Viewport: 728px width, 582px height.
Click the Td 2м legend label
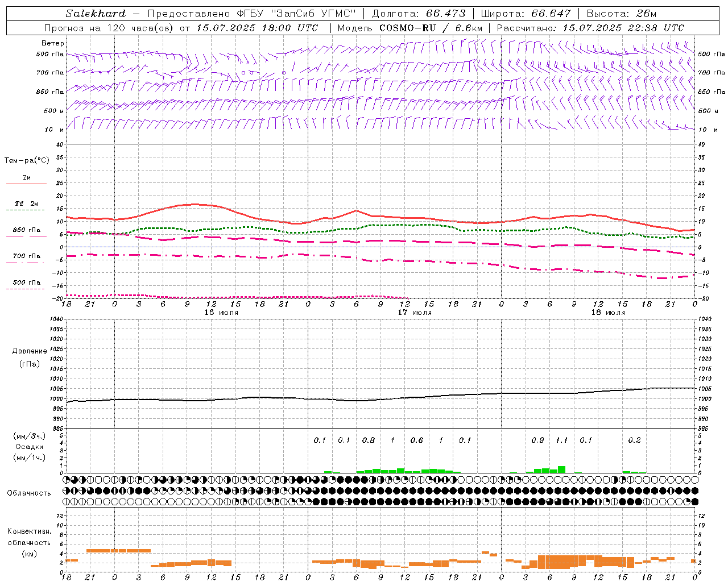(27, 203)
